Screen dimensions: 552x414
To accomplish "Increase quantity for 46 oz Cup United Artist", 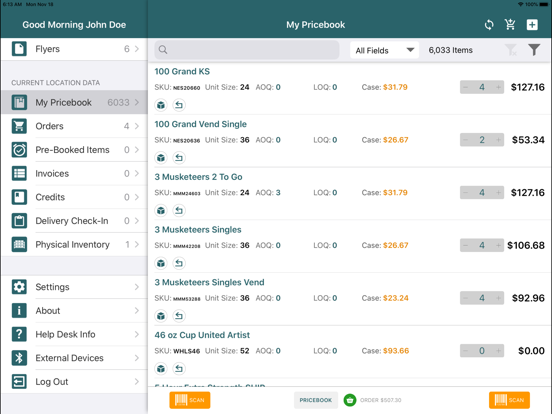I will click(x=498, y=351).
